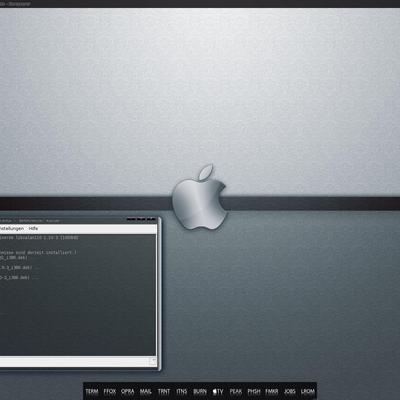Open MAIL launcher in dock

(x=146, y=392)
